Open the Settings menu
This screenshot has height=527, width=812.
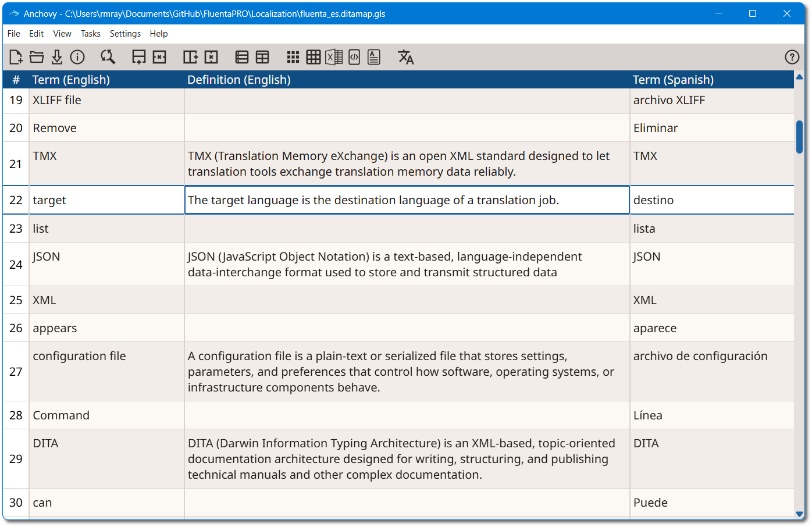[x=125, y=34]
